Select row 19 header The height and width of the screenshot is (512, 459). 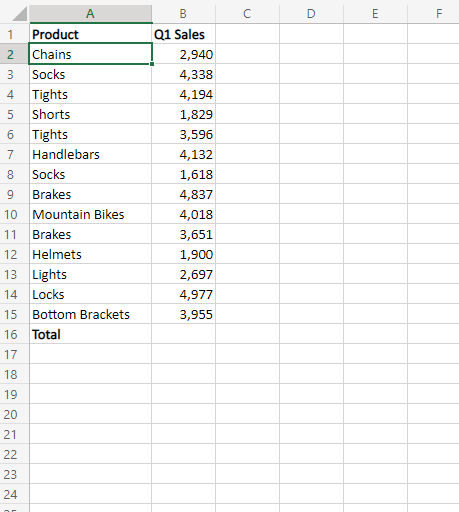coord(14,394)
